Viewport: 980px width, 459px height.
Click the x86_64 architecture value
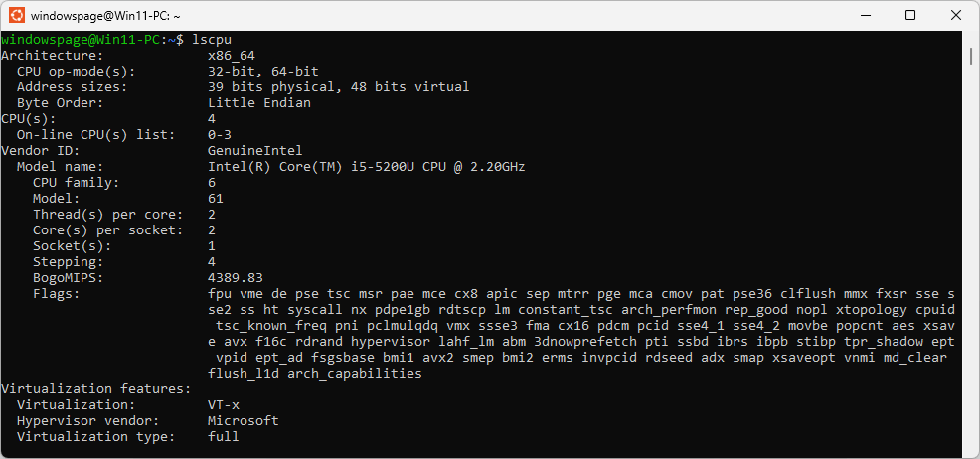pyautogui.click(x=232, y=55)
